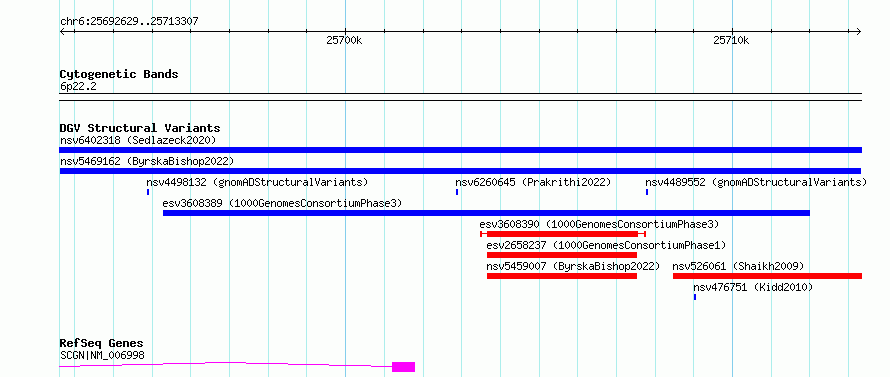Image resolution: width=890 pixels, height=377 pixels.
Task: Select the esv3608389 blue variant bar
Action: pos(486,213)
